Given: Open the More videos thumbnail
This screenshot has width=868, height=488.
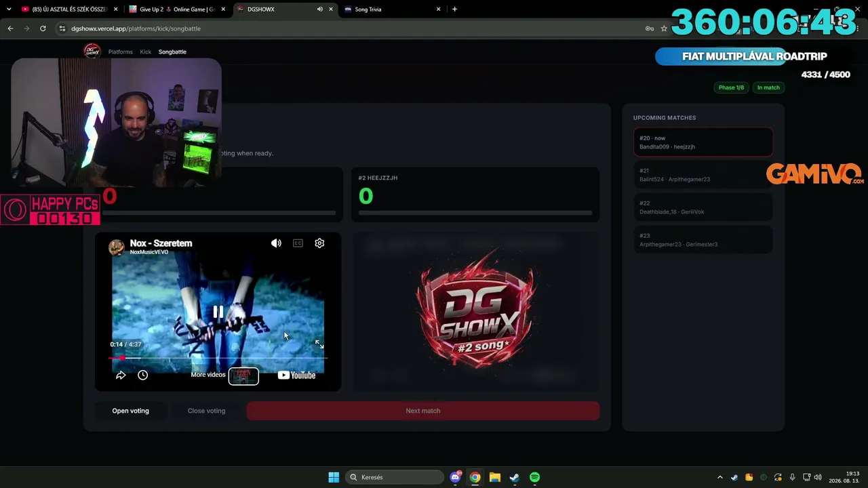Looking at the screenshot, I should click(x=243, y=375).
